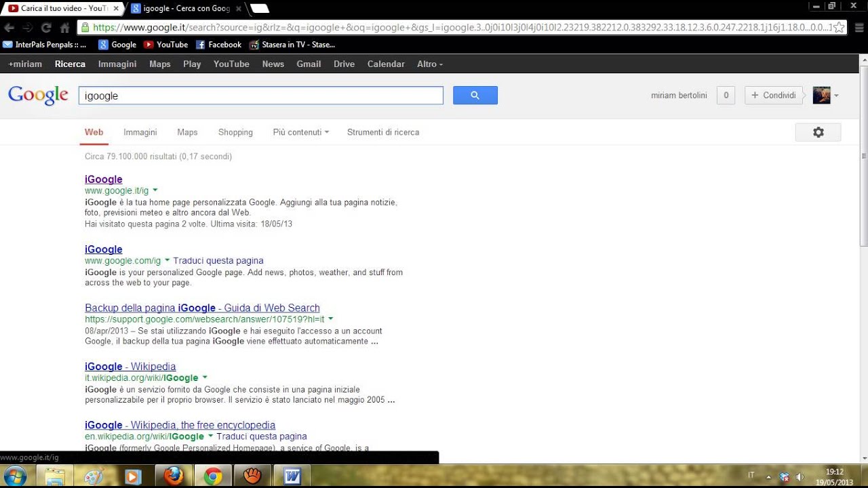Switch to Chrome taskbar icon

213,476
